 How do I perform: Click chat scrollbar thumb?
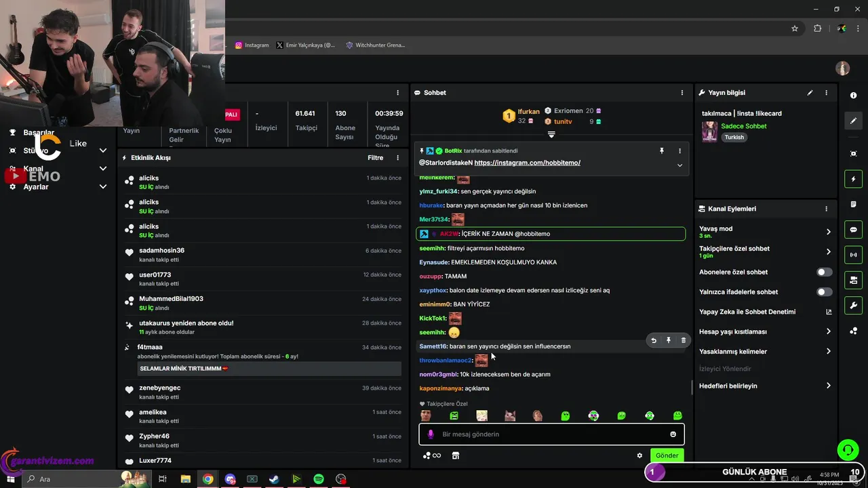coord(692,387)
